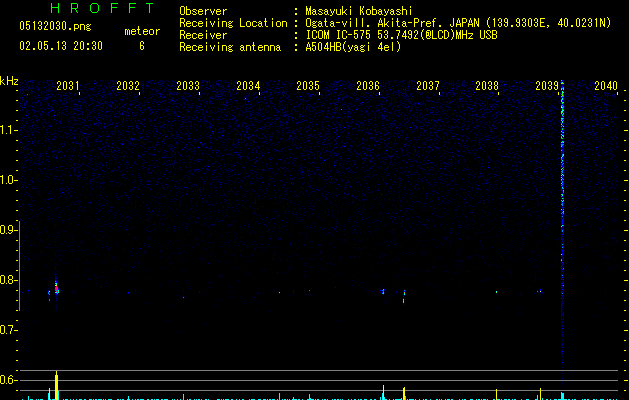Select the filename 05132030.png
Screen dimensions: 629x400
[x=55, y=26]
